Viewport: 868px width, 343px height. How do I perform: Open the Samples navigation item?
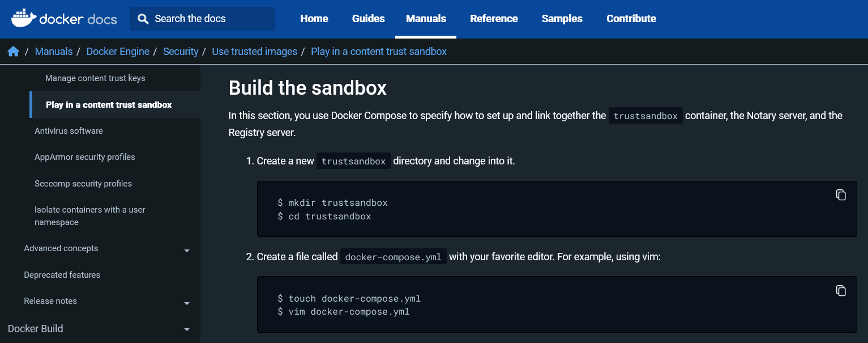tap(562, 18)
